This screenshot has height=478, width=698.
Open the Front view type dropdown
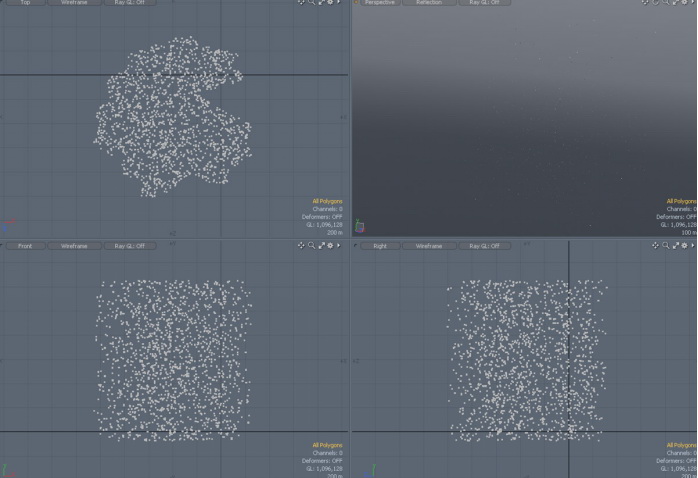coord(25,245)
